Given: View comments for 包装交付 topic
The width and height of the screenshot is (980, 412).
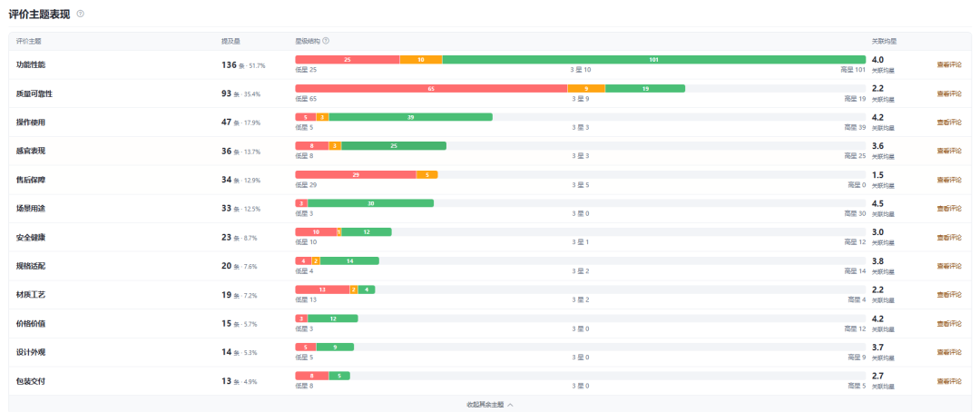Looking at the screenshot, I should click(949, 381).
